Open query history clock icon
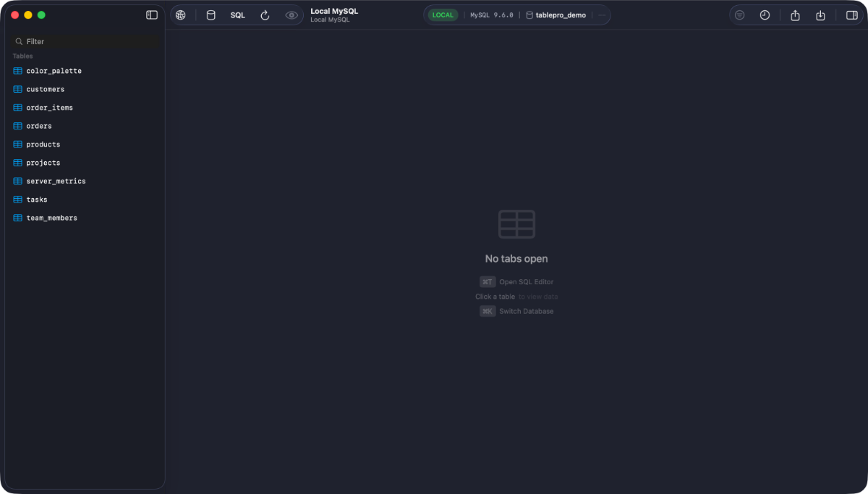 click(765, 15)
